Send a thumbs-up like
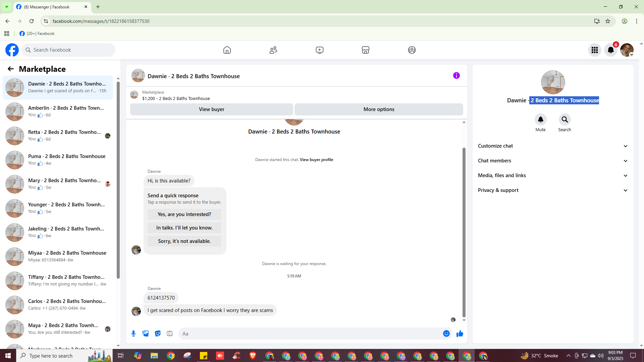The width and height of the screenshot is (644, 362). [x=460, y=333]
